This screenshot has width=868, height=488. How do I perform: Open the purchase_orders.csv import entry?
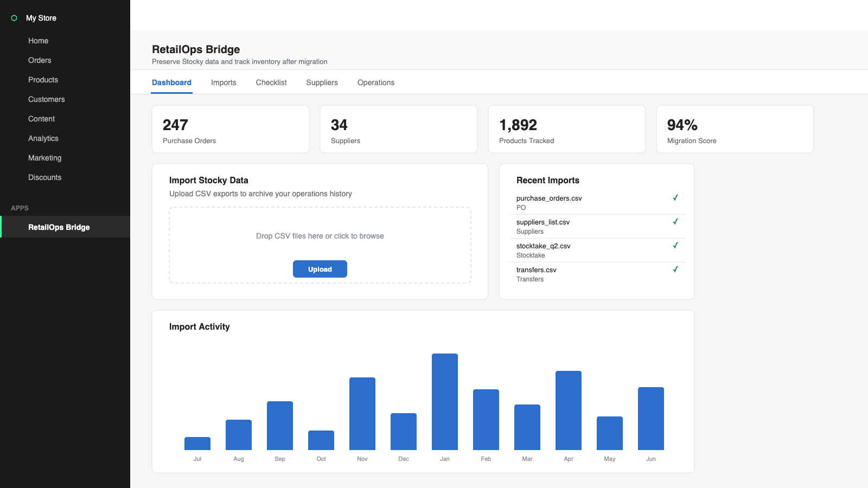[597, 202]
